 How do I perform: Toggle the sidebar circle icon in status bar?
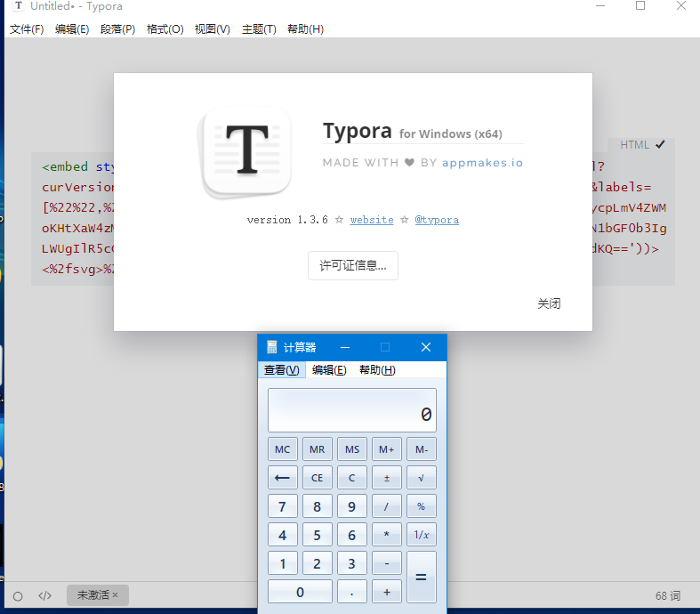18,596
